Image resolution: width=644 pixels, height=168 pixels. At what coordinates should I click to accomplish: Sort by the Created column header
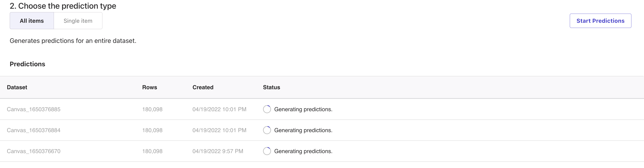click(203, 87)
